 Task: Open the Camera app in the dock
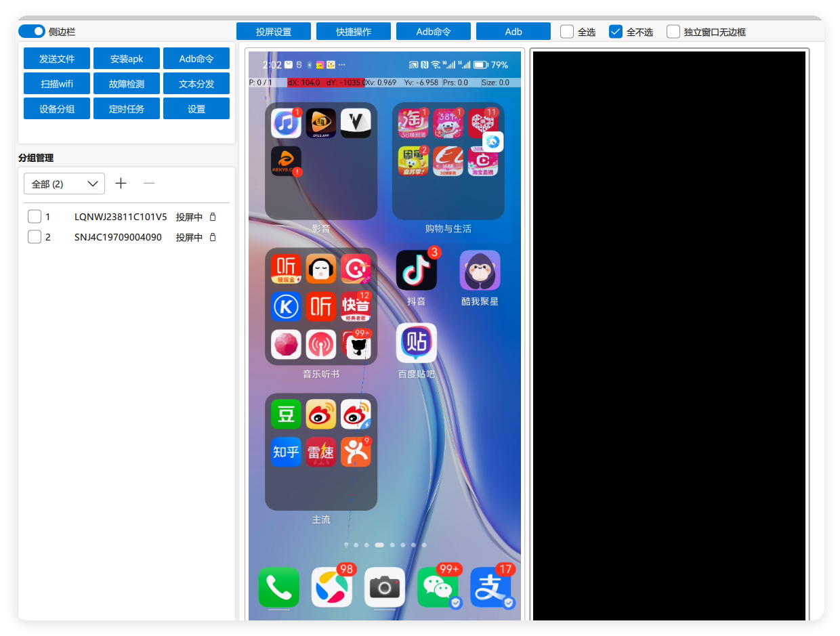click(x=385, y=587)
